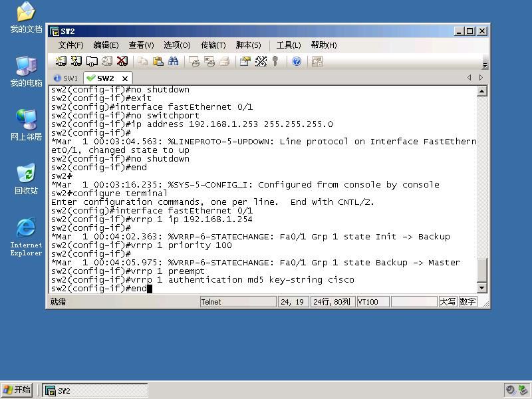Click the blue Help question icon
This screenshot has width=532, height=399.
[297, 61]
